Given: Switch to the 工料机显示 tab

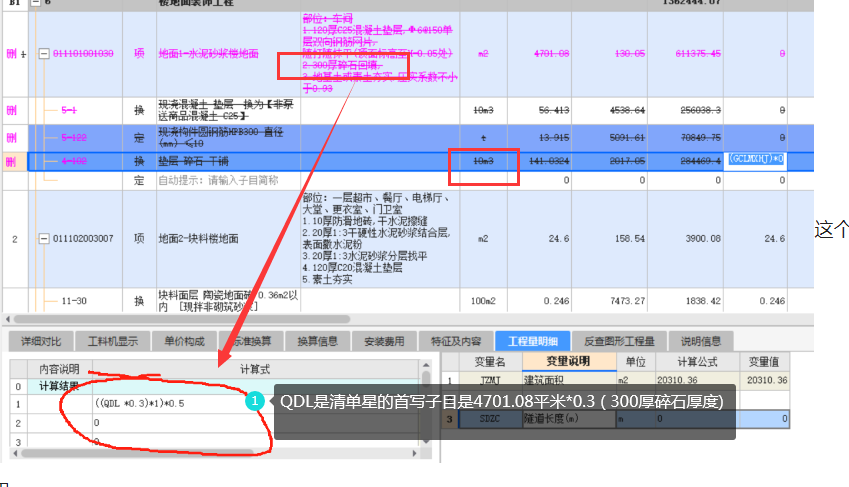Looking at the screenshot, I should [113, 341].
